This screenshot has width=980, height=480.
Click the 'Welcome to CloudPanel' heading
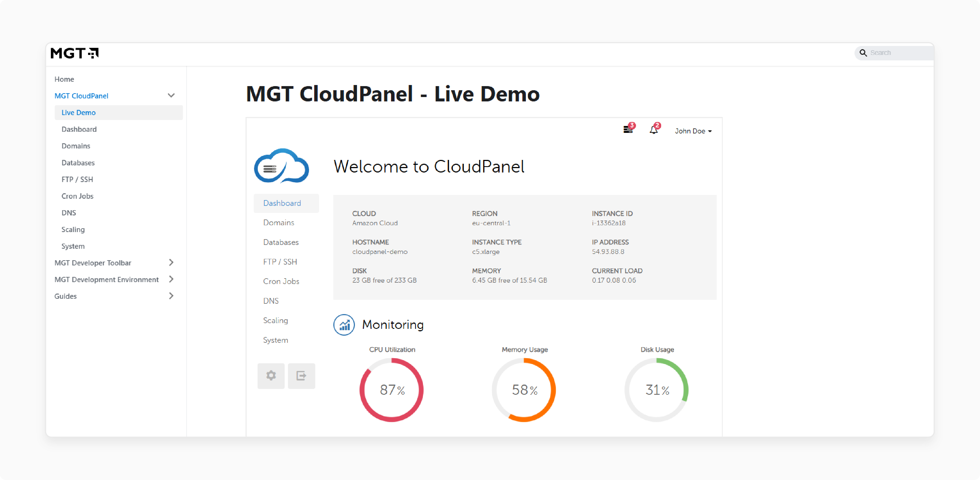(x=429, y=166)
